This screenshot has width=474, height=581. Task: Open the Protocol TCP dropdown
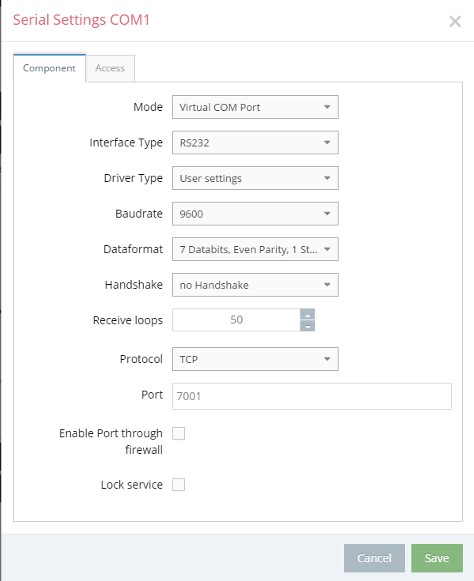tap(255, 359)
